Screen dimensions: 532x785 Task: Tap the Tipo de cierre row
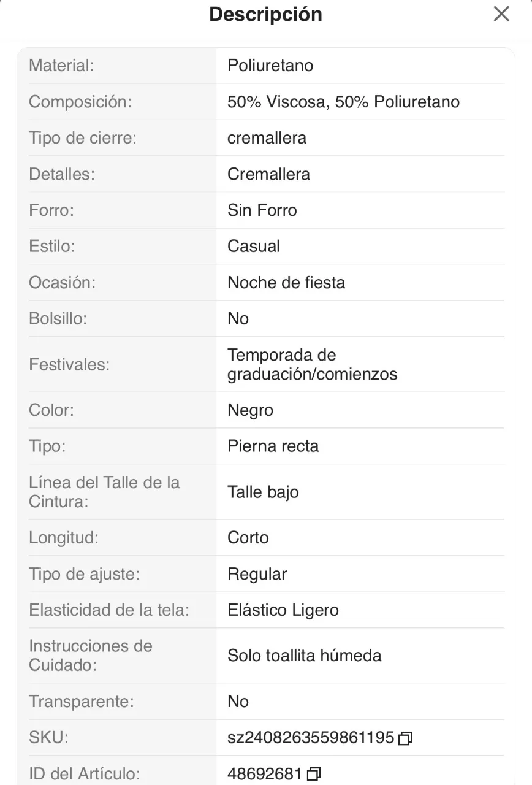[266, 138]
